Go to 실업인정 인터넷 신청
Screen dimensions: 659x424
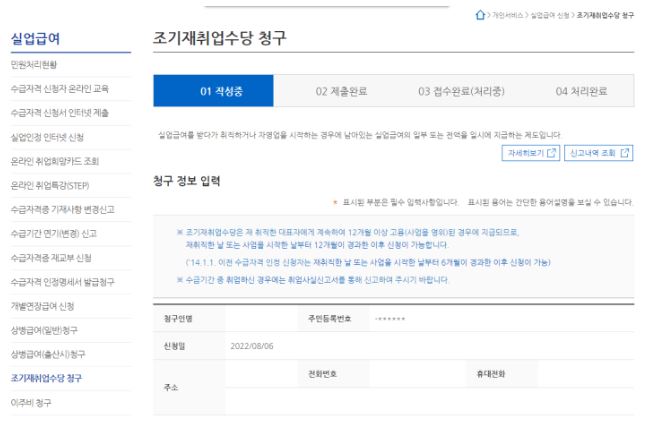tap(47, 137)
